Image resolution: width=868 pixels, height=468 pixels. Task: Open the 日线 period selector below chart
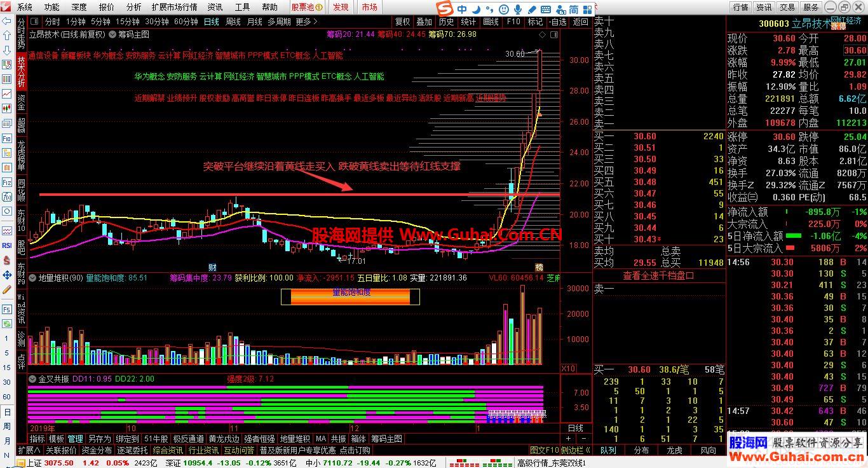click(x=575, y=428)
